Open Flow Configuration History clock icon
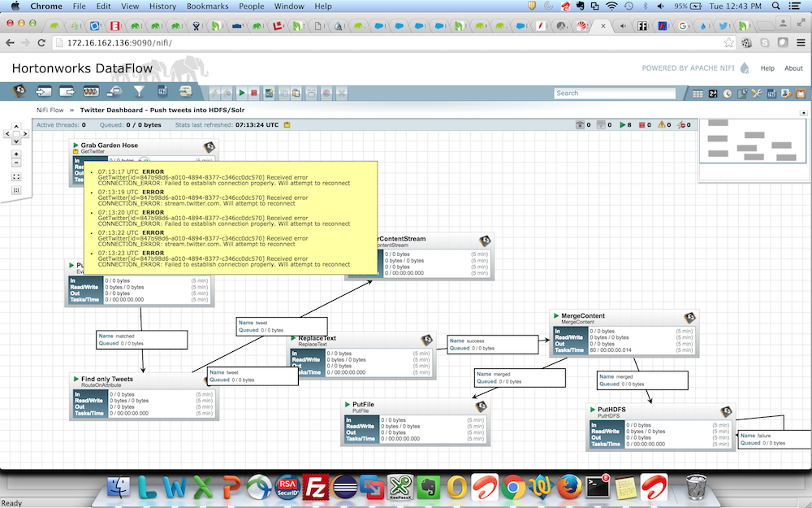Screen dimensions: 812x508 (x=727, y=93)
